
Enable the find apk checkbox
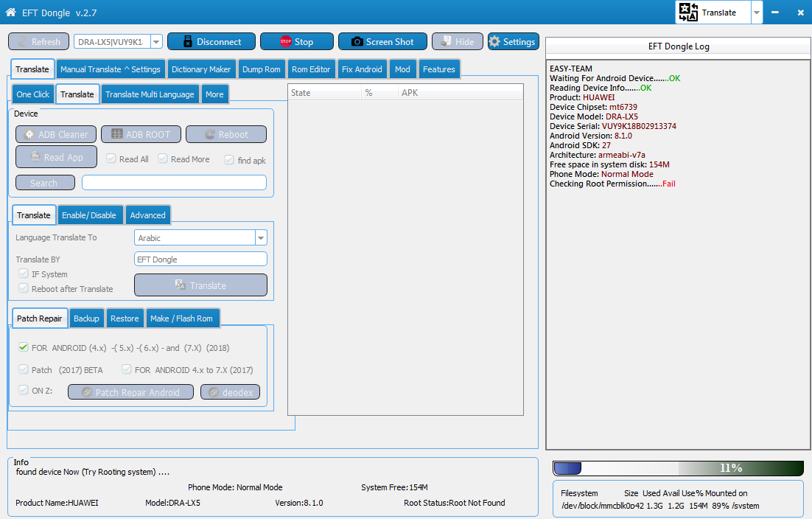[x=229, y=159]
